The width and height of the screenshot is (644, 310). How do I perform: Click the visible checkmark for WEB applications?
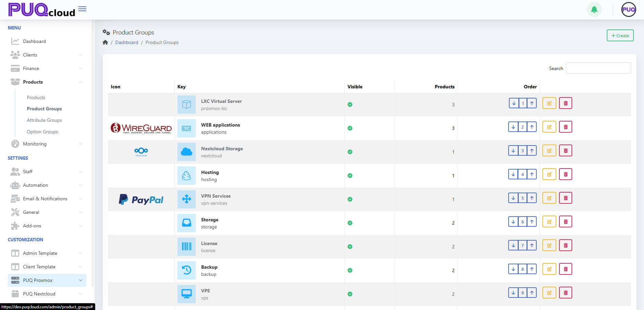coord(350,128)
